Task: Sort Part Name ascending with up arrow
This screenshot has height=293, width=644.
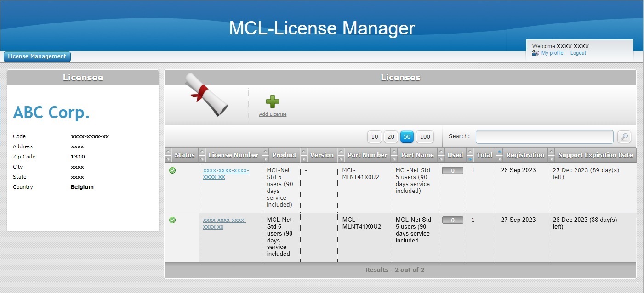Action: click(394, 152)
